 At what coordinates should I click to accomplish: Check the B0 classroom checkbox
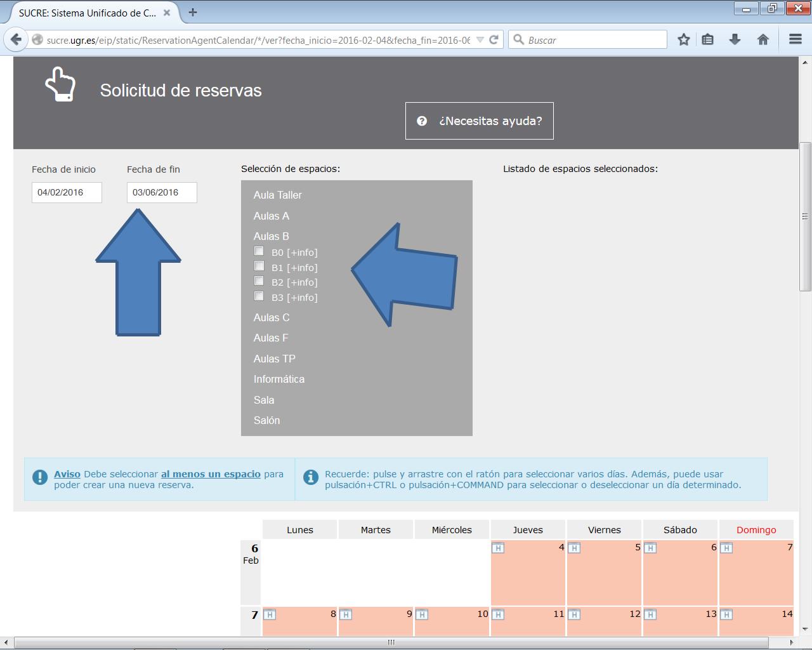[259, 251]
